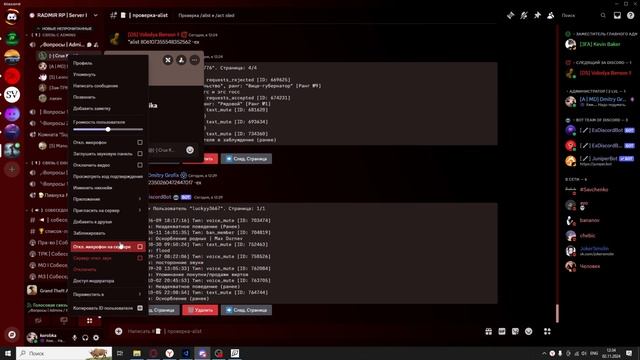This screenshot has width=640, height=360.
Task: Open Discord home direct messages
Action: [12, 17]
